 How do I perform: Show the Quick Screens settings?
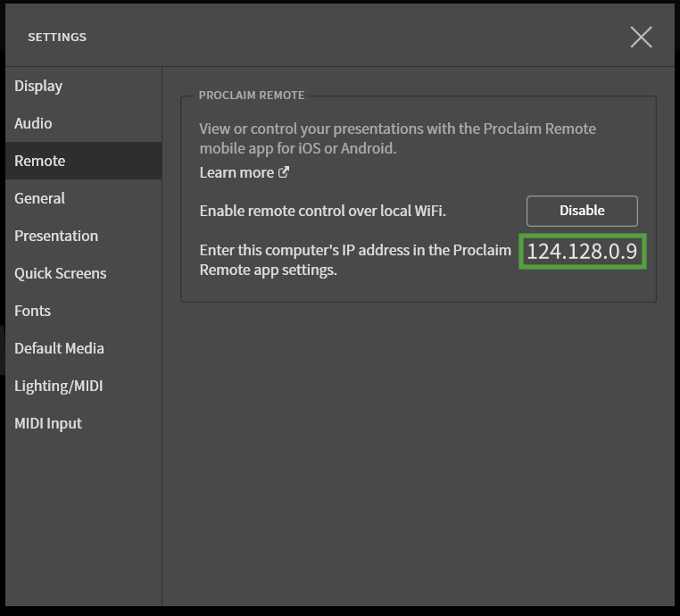[61, 273]
